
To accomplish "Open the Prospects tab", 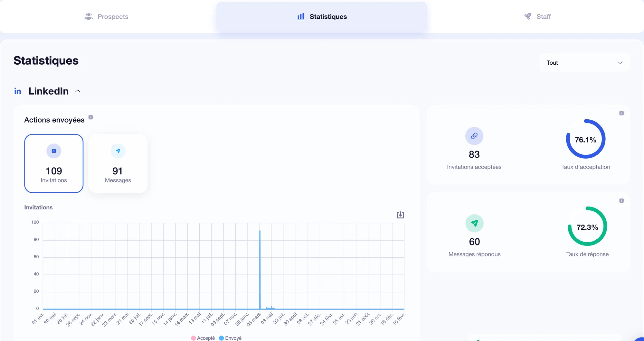I will 106,16.
